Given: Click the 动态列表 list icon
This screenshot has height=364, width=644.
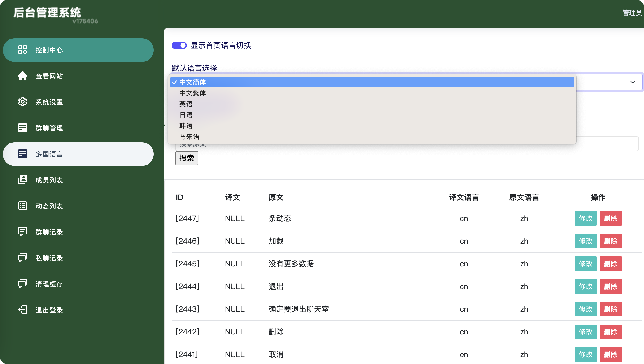Looking at the screenshot, I should (23, 206).
